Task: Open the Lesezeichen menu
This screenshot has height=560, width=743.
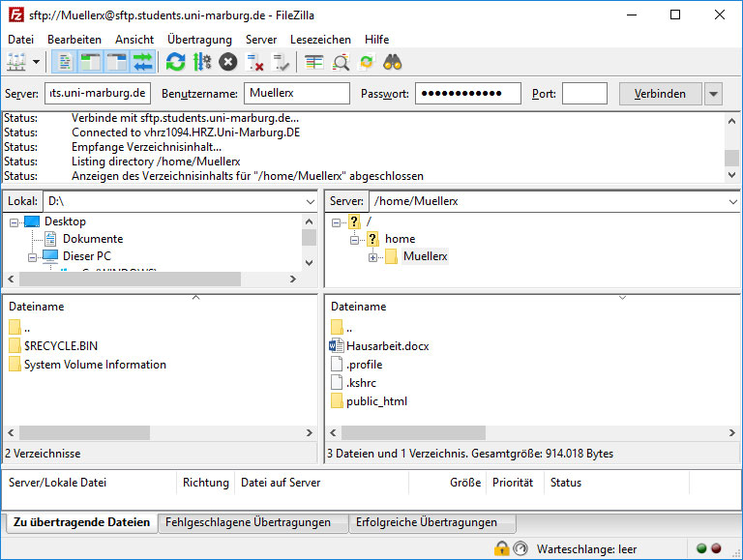Action: click(321, 40)
